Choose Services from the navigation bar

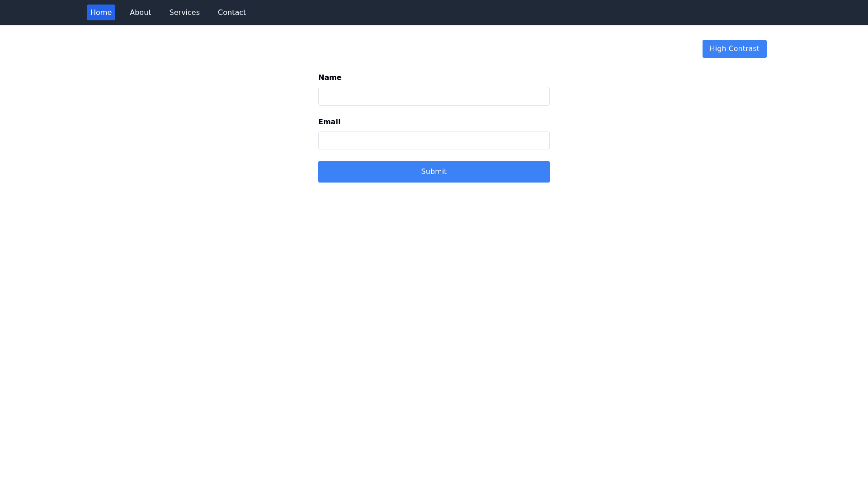pyautogui.click(x=184, y=13)
